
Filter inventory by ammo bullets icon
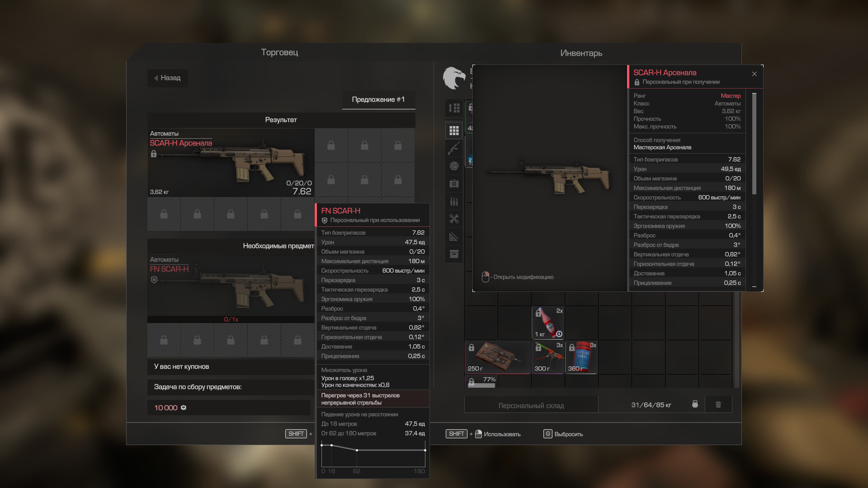click(454, 201)
